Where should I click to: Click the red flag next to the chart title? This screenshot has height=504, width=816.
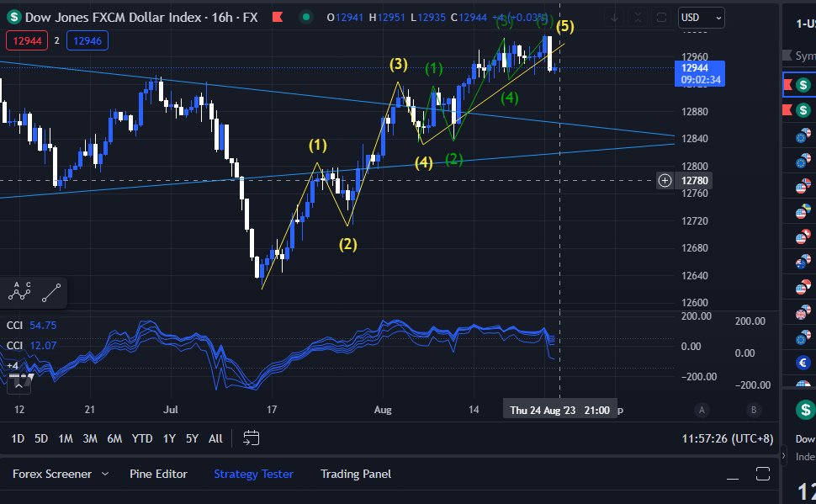(278, 17)
